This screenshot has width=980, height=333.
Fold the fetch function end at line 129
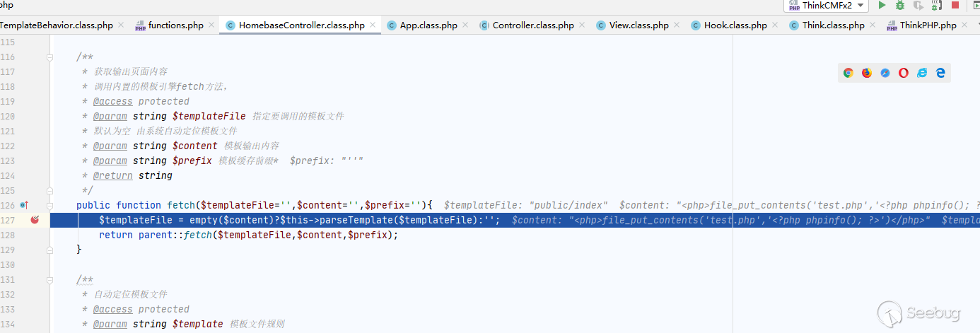click(x=50, y=250)
